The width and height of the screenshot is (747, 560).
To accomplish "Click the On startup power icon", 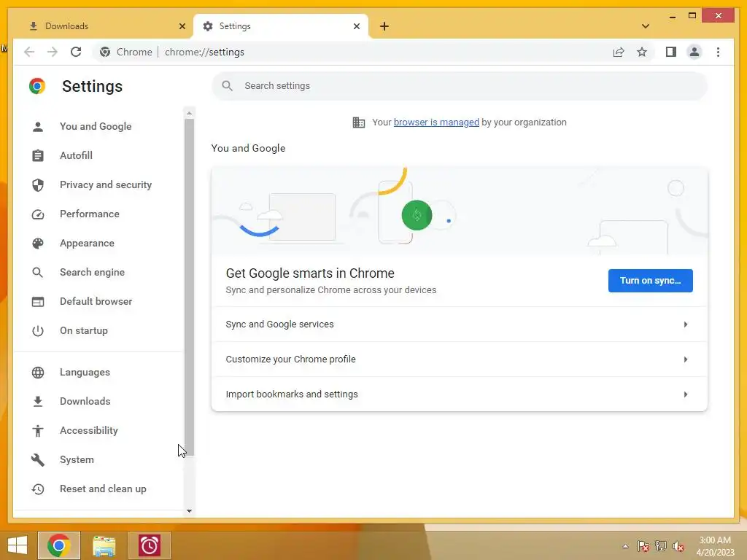I will [38, 330].
